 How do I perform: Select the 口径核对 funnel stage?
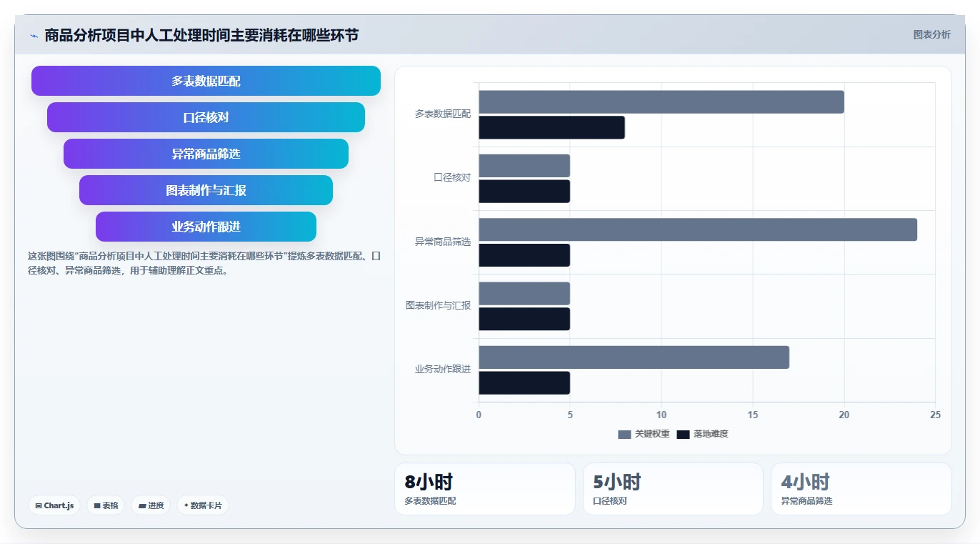coord(206,117)
